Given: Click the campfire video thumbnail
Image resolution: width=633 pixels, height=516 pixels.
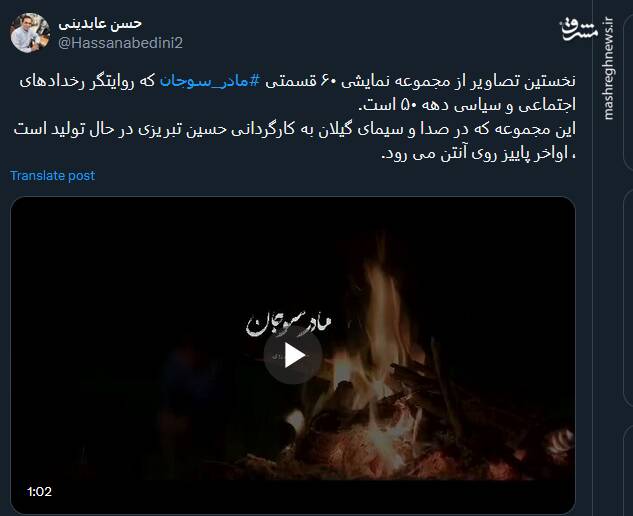Looking at the screenshot, I should 293,355.
